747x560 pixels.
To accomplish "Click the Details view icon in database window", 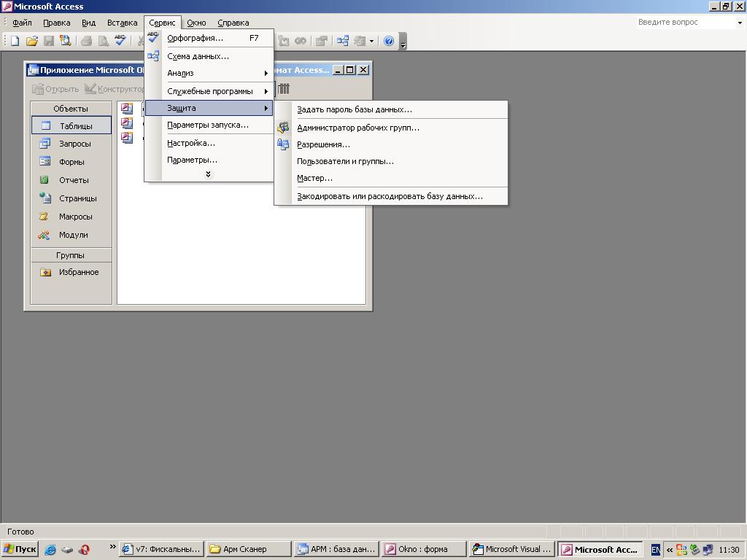I will [x=284, y=88].
